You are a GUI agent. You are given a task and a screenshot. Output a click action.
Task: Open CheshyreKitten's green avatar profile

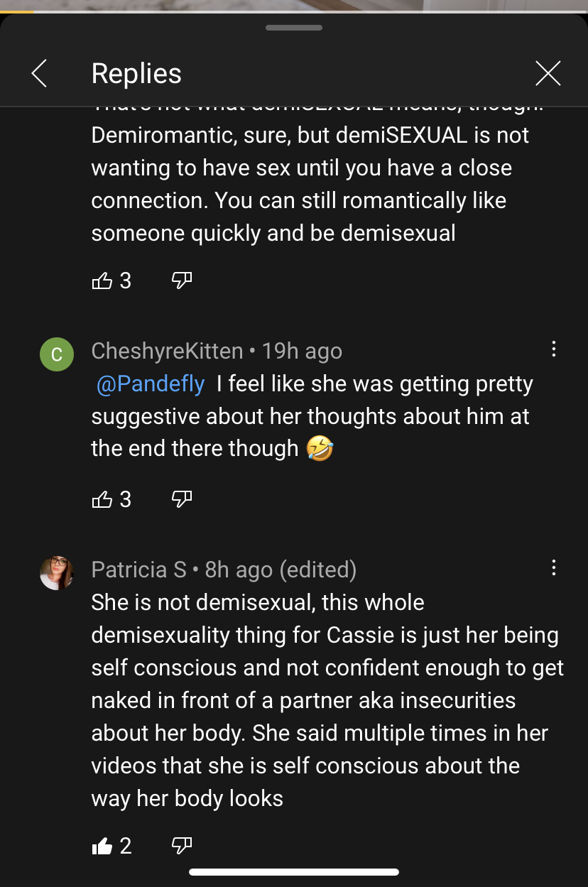pyautogui.click(x=56, y=354)
